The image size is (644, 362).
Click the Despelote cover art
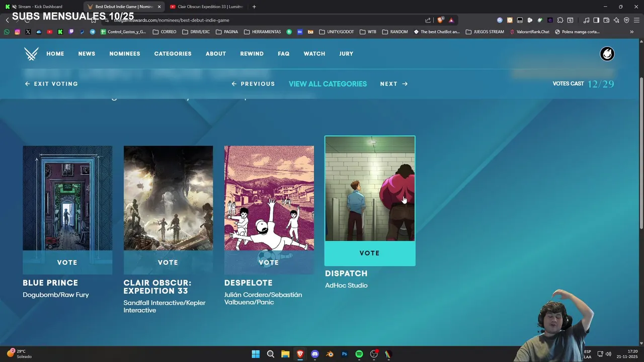click(269, 198)
